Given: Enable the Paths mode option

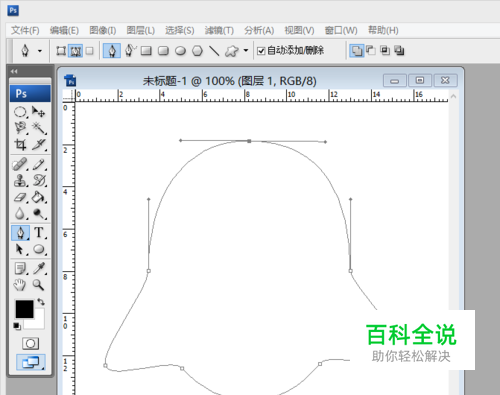Looking at the screenshot, I should (x=76, y=51).
